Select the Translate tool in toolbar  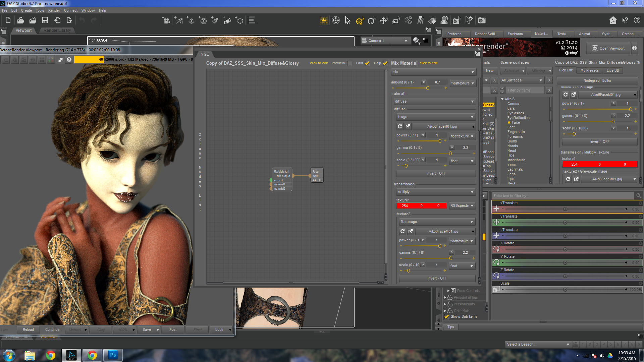(x=384, y=21)
